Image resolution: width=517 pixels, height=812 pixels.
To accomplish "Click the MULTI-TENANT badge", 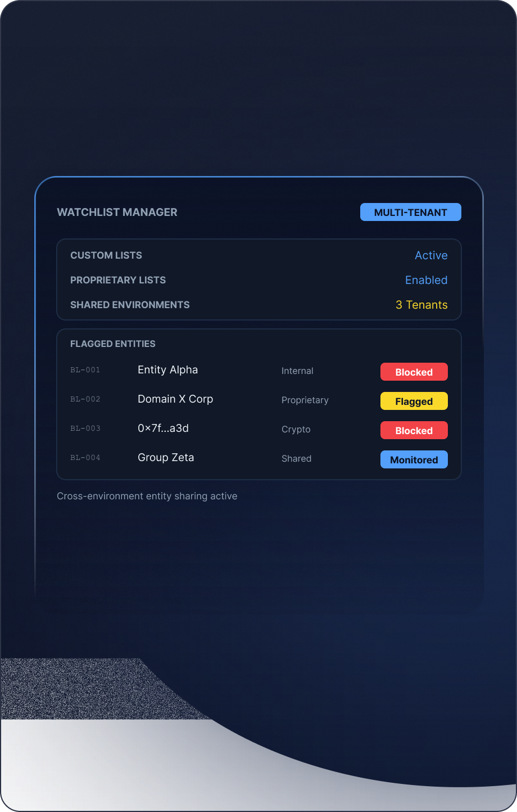I will (x=411, y=212).
